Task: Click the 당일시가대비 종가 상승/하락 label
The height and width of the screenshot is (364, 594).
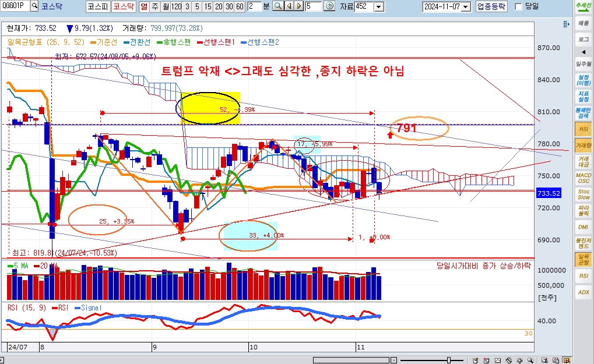Action: click(x=484, y=266)
